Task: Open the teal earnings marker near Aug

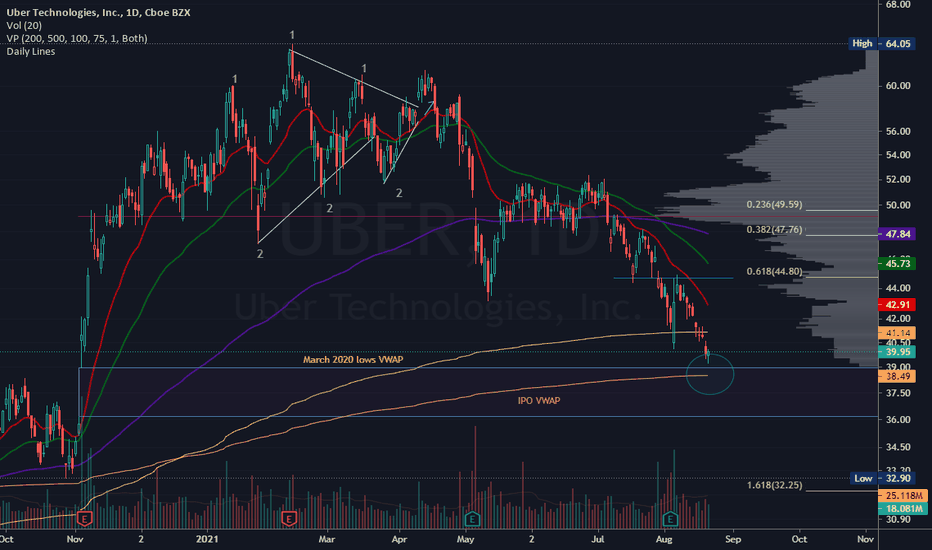Action: pyautogui.click(x=670, y=518)
